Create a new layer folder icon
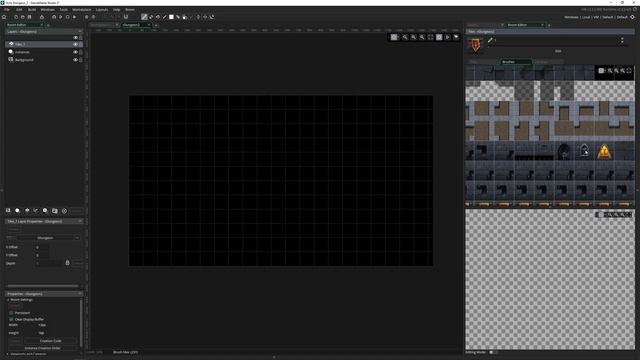Screen dimensions: 640x360 pyautogui.click(x=55, y=211)
